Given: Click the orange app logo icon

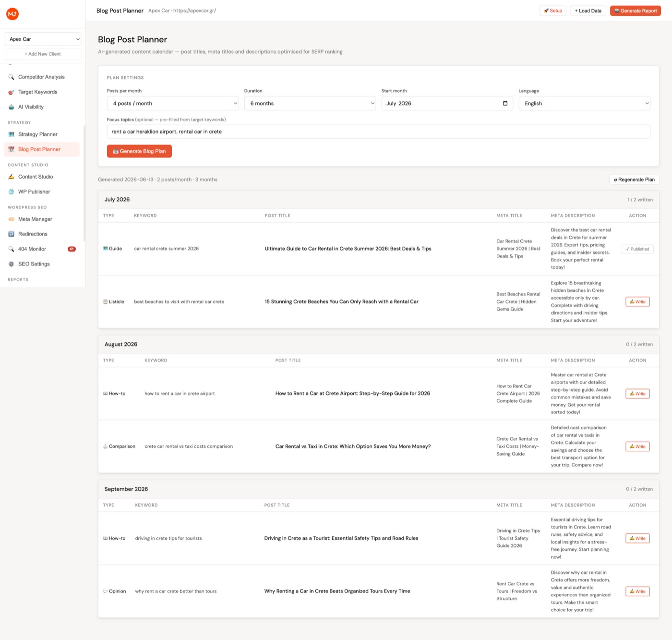Looking at the screenshot, I should pos(12,14).
